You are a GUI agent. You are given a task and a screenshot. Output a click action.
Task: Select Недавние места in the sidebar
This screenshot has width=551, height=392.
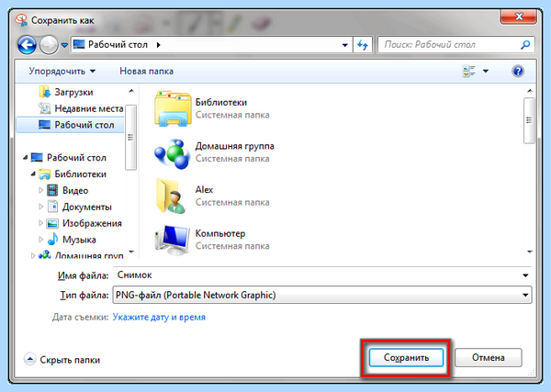[81, 108]
